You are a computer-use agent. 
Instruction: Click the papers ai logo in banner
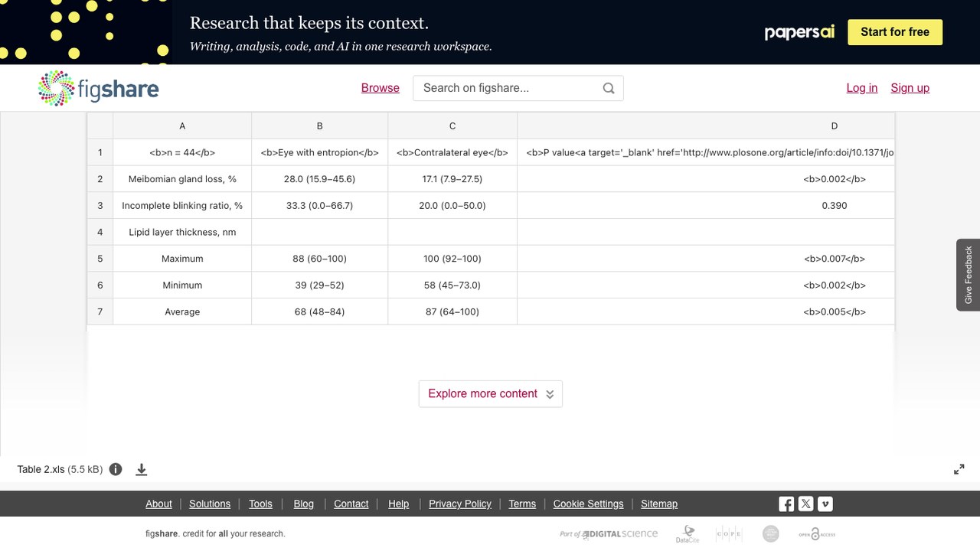coord(799,32)
